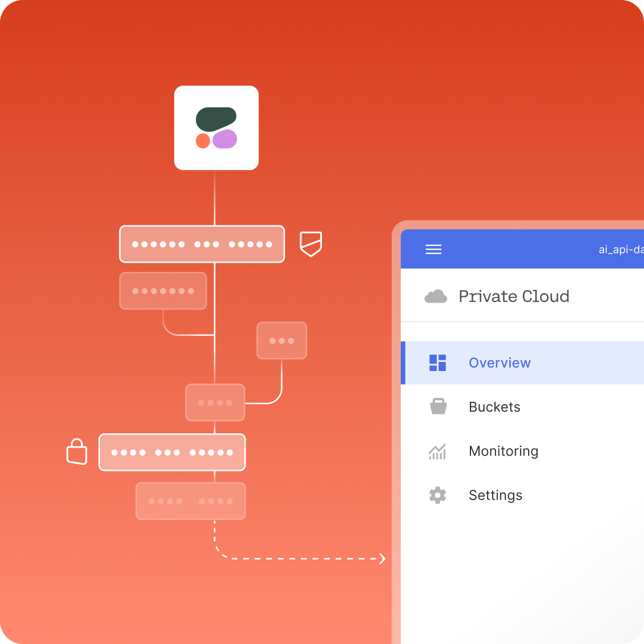Click the Monitoring chart icon

pyautogui.click(x=437, y=452)
